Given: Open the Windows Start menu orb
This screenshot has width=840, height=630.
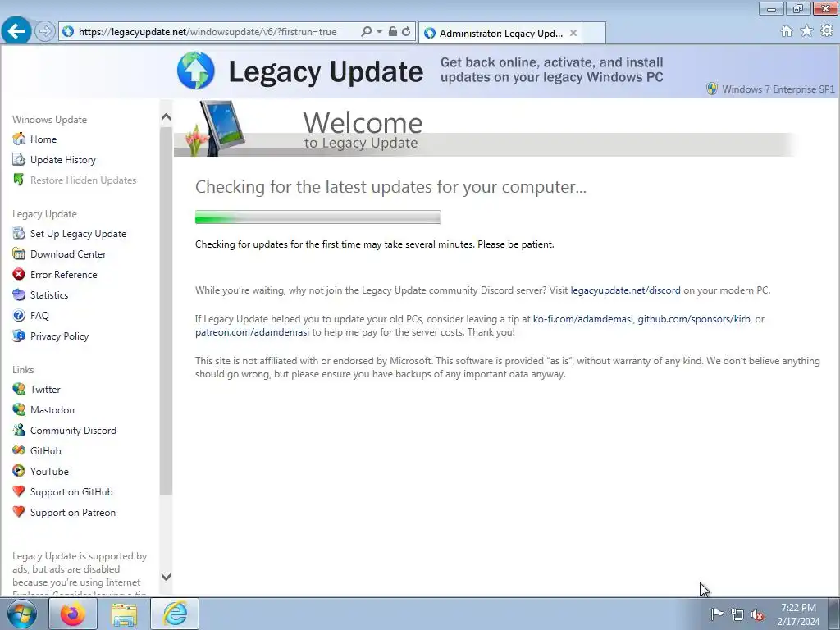Looking at the screenshot, I should [x=22, y=614].
